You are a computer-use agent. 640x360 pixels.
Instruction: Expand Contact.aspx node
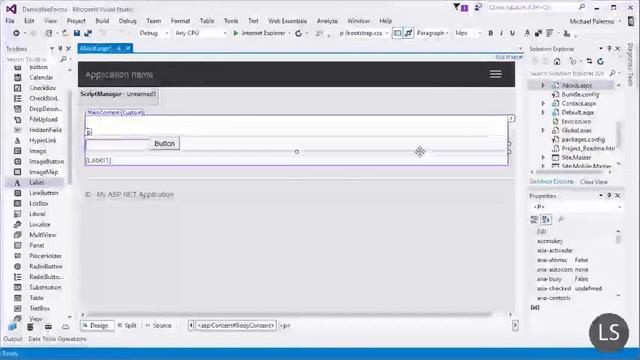(x=543, y=103)
